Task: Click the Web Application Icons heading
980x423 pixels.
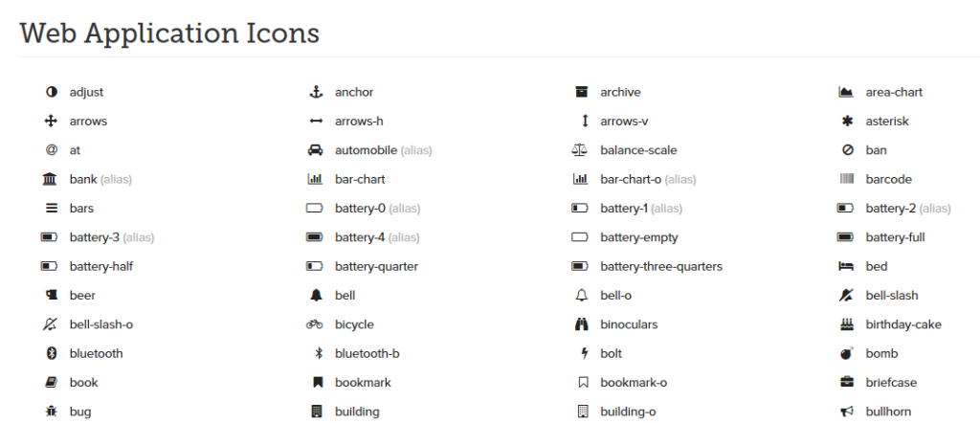Action: pos(169,33)
